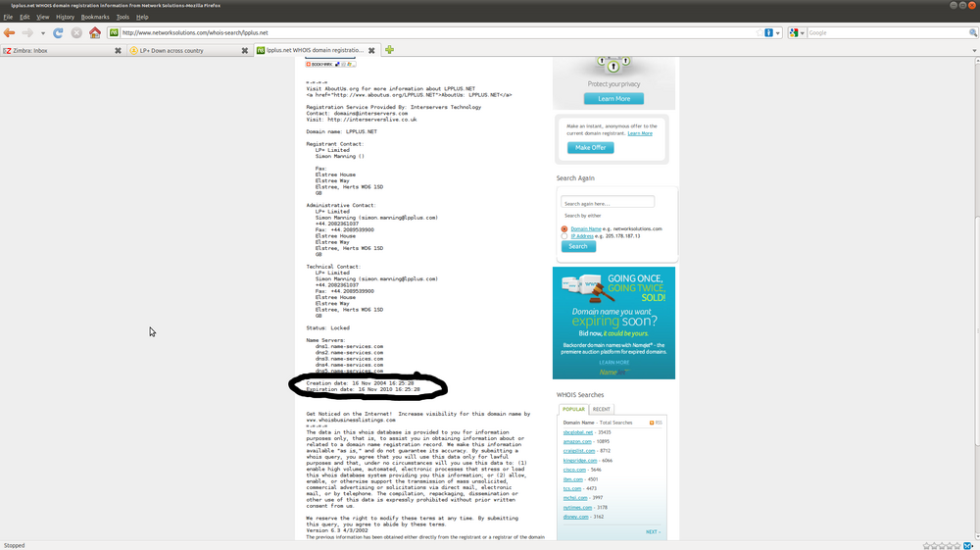Screen dimensions: 980x550
Task: Select the POPULAR WHOIS searches tab
Action: 573,410
